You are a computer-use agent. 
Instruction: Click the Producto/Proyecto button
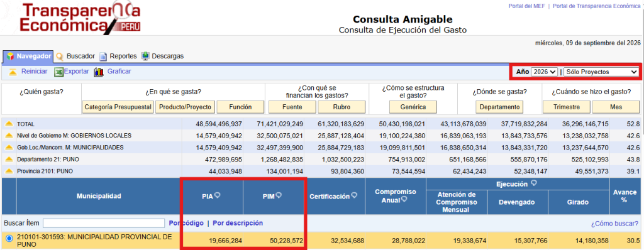click(x=185, y=107)
